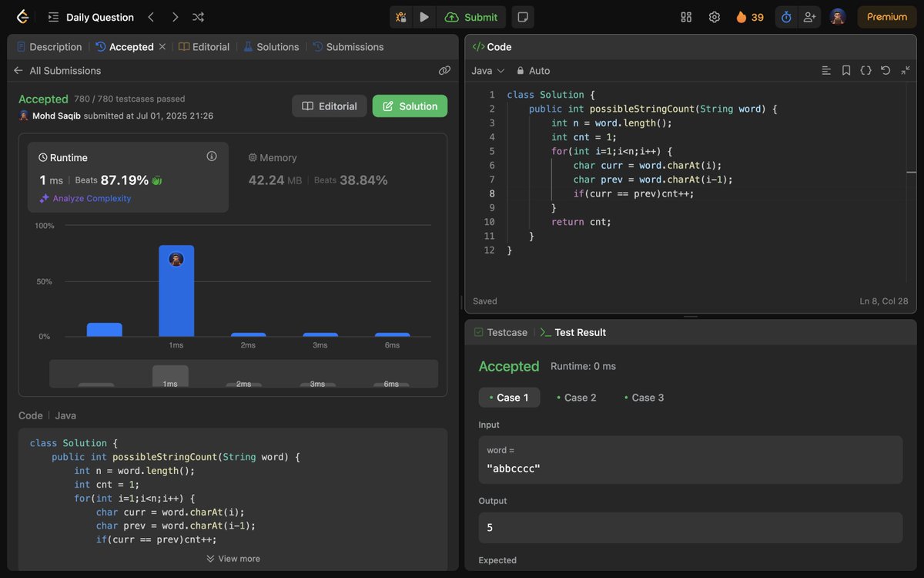Click the word input value "abbcccc"
Image resolution: width=924 pixels, height=578 pixels.
(x=514, y=468)
